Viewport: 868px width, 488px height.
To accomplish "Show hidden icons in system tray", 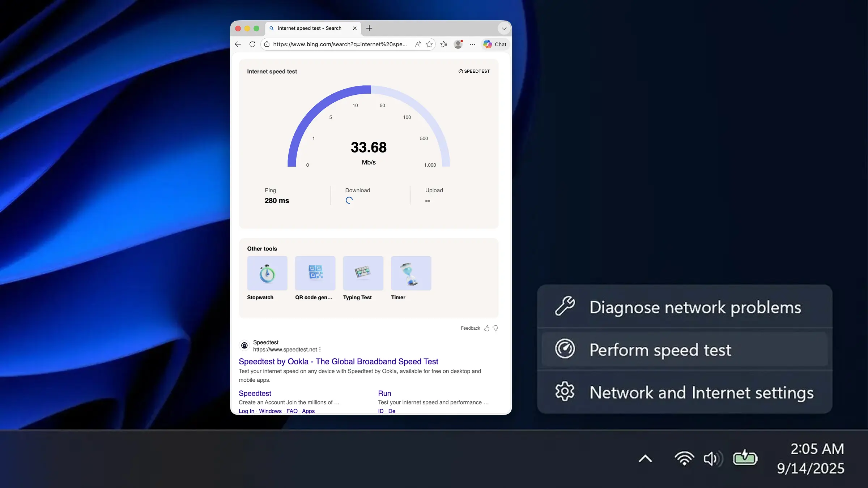I will point(645,459).
